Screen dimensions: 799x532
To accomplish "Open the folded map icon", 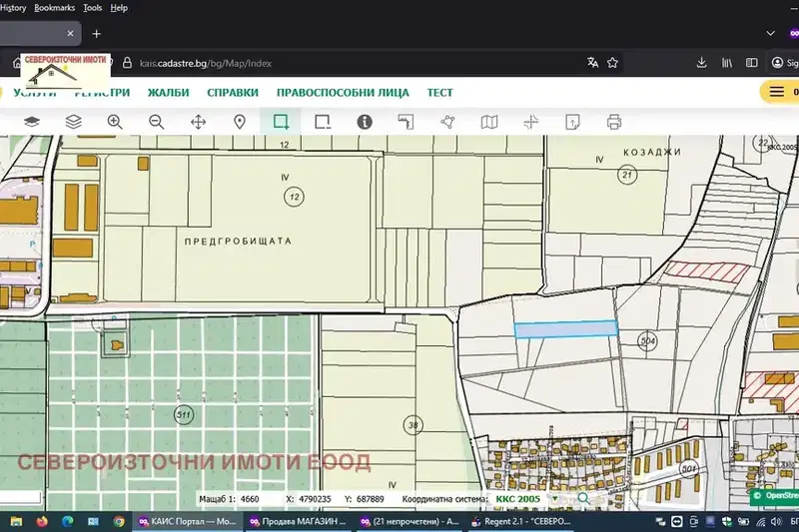I will click(x=489, y=122).
